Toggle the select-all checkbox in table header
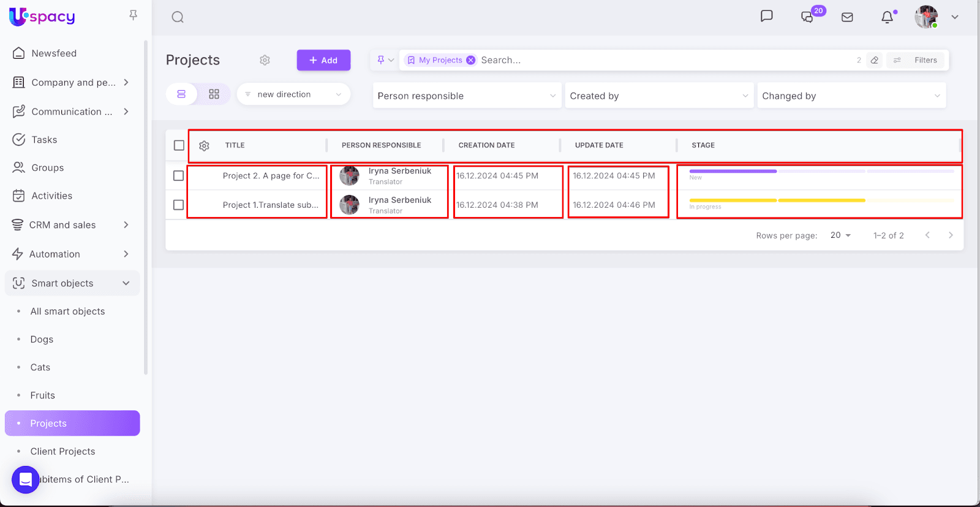 (179, 145)
